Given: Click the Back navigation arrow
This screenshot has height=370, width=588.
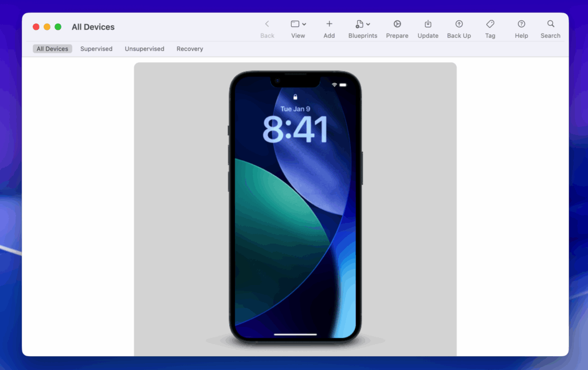Looking at the screenshot, I should tap(267, 24).
